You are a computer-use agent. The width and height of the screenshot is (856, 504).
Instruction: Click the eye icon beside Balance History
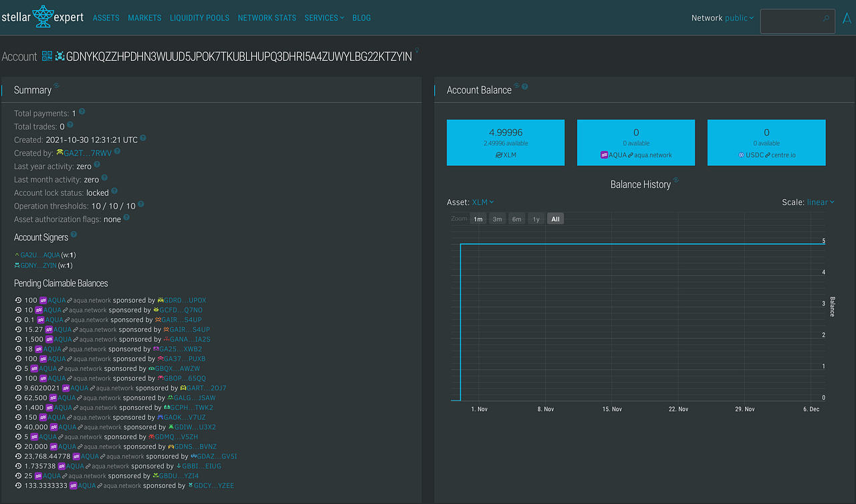coord(676,180)
